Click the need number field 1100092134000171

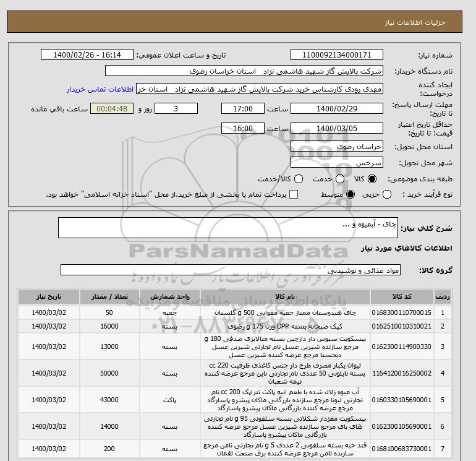click(337, 54)
